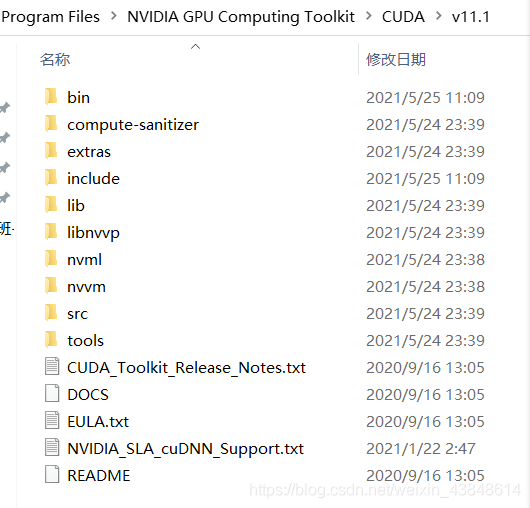Navigate to CUDA in the breadcrumb
This screenshot has height=508, width=530.
pos(403,17)
